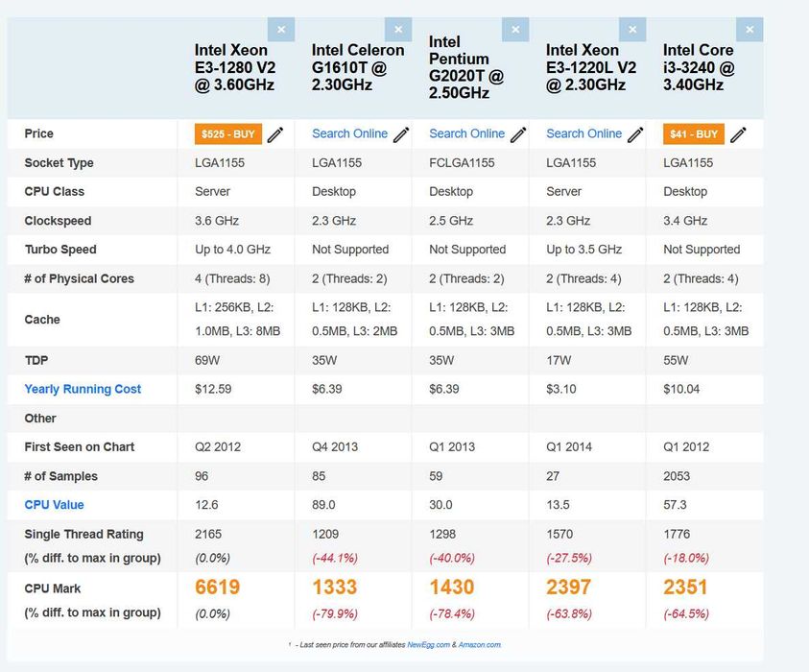
Task: Click the $525 - BUY button
Action: 227,134
